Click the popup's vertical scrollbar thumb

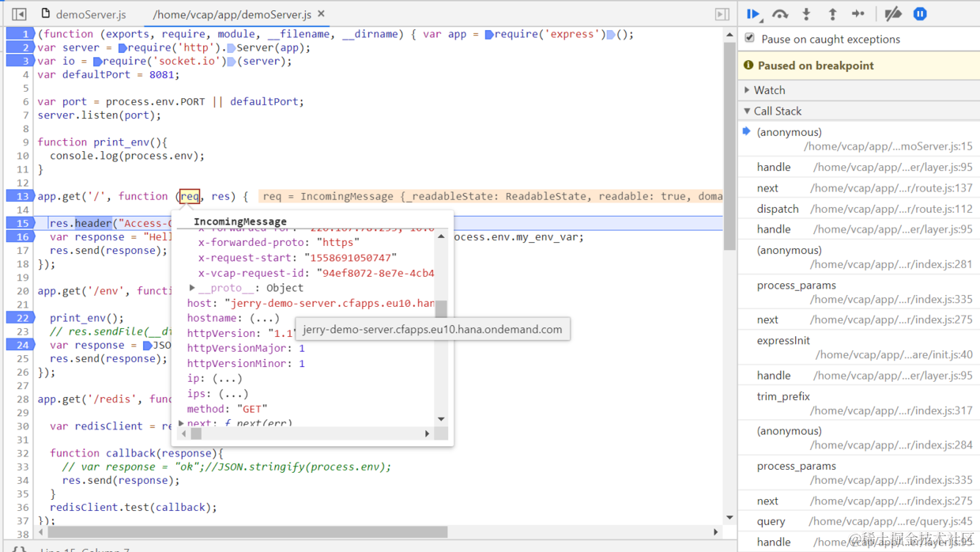coord(441,308)
